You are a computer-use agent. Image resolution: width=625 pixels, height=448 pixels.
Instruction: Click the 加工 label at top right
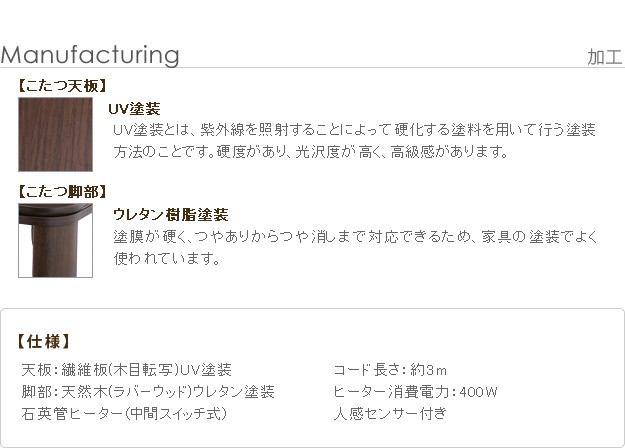point(606,57)
